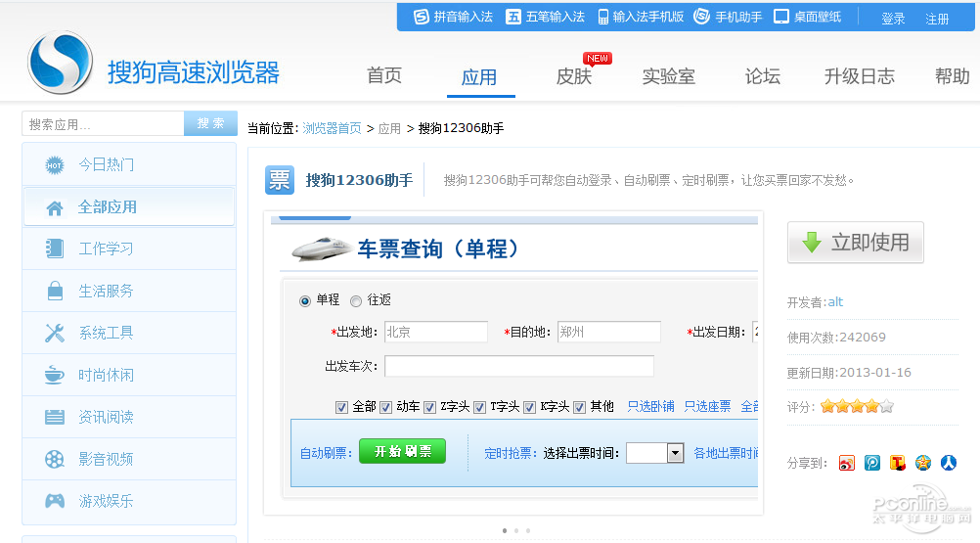Share to Tencent Pengyou icon

[872, 463]
